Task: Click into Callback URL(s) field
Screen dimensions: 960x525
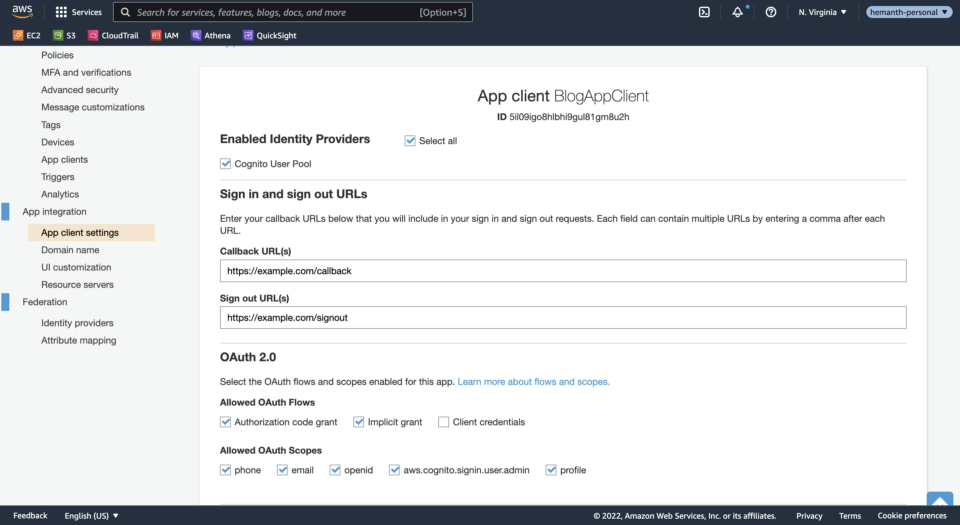Action: (563, 271)
